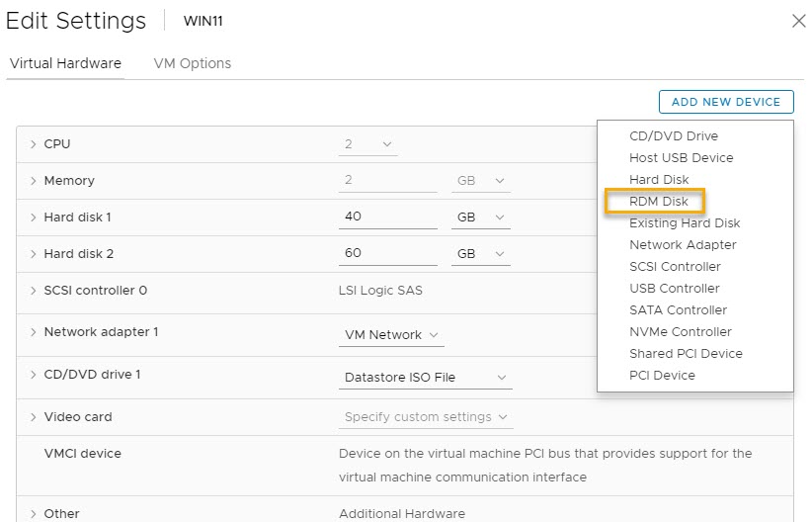The height and width of the screenshot is (522, 812).
Task: Click the ADD NEW DEVICE button
Action: pos(726,102)
